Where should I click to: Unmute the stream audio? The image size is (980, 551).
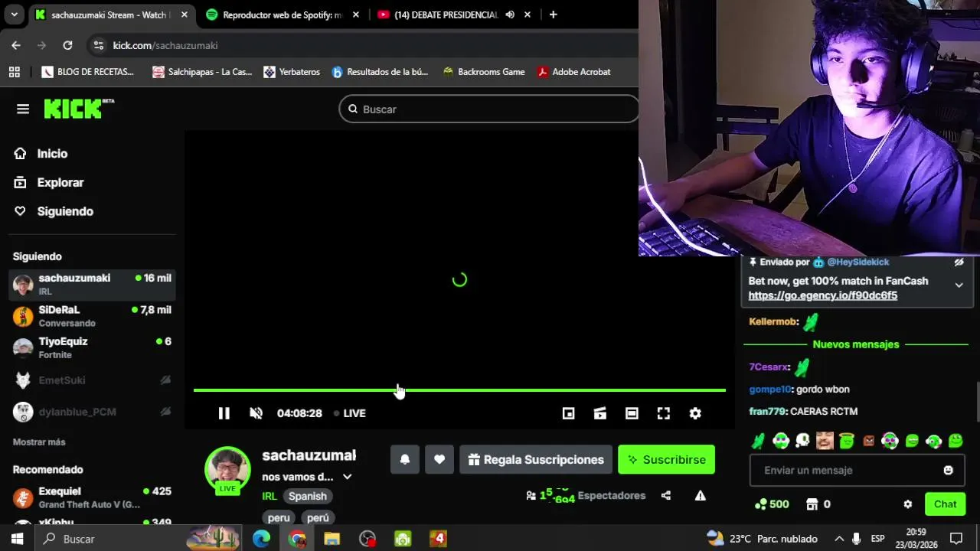(x=256, y=413)
